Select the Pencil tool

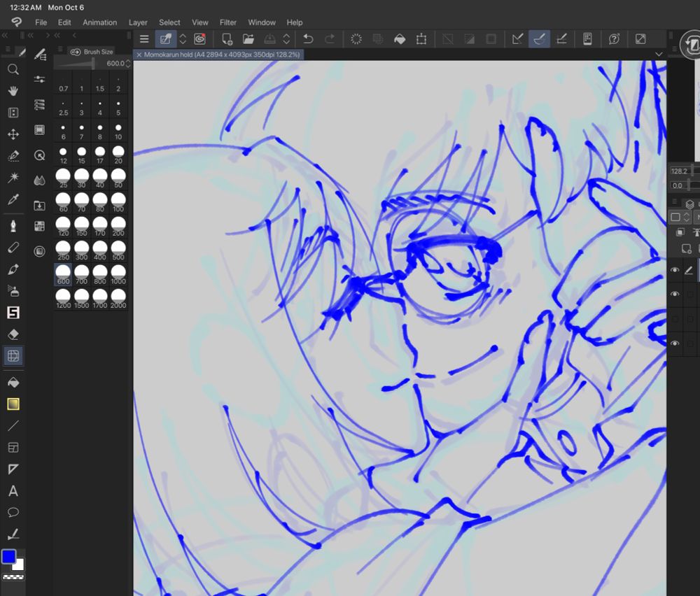click(x=13, y=248)
